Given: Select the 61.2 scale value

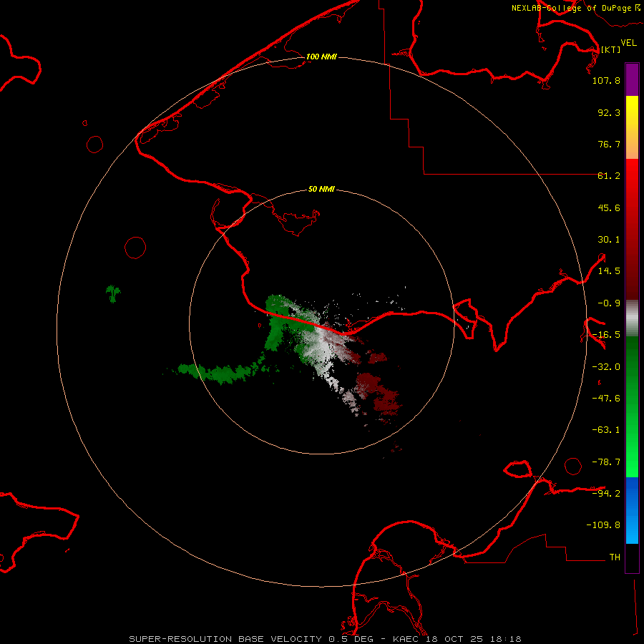Looking at the screenshot, I should (609, 176).
